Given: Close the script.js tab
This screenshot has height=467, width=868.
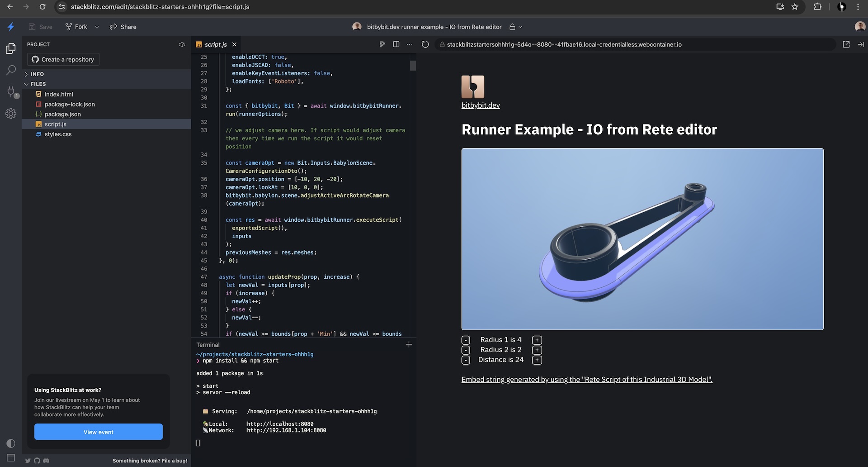Looking at the screenshot, I should 234,44.
